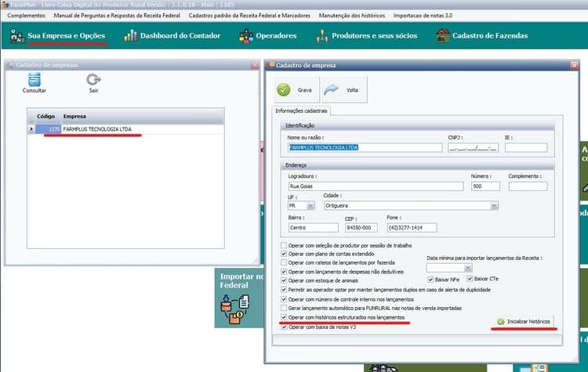
Task: Open Produtores e seus sócios
Action: click(x=367, y=36)
